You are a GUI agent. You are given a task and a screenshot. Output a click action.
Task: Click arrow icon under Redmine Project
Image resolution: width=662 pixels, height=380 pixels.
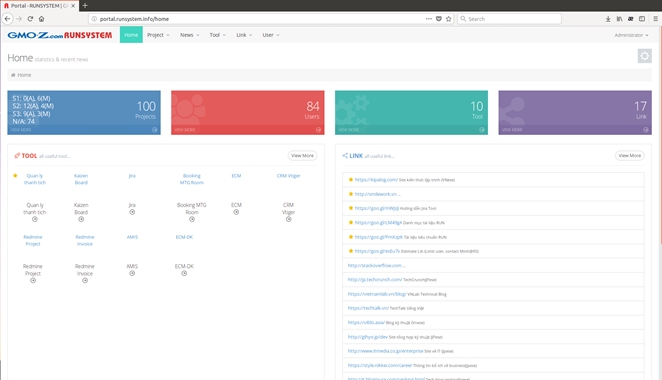coord(33,280)
